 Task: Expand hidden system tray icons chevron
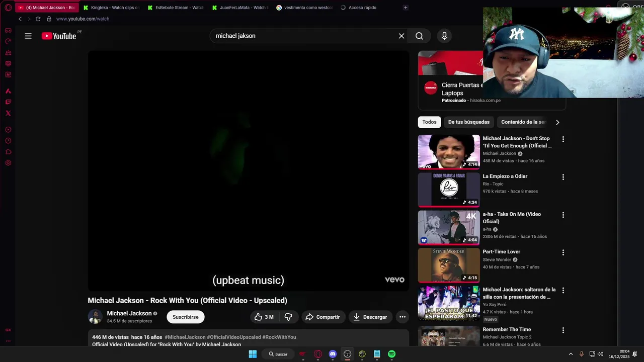tap(571, 354)
